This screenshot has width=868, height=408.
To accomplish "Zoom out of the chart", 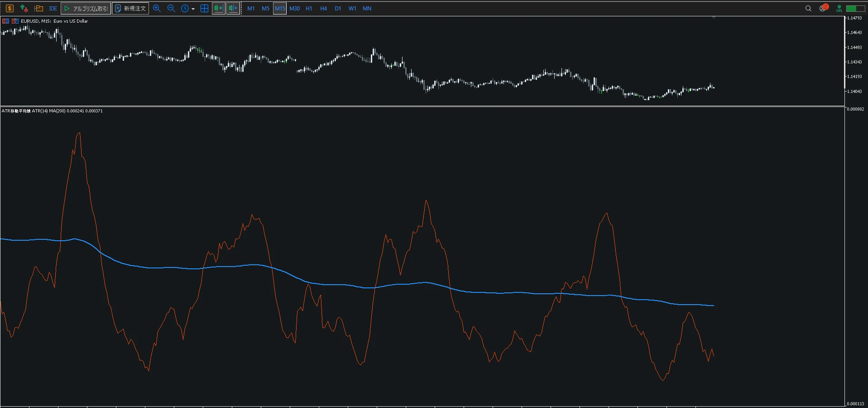I will point(171,8).
